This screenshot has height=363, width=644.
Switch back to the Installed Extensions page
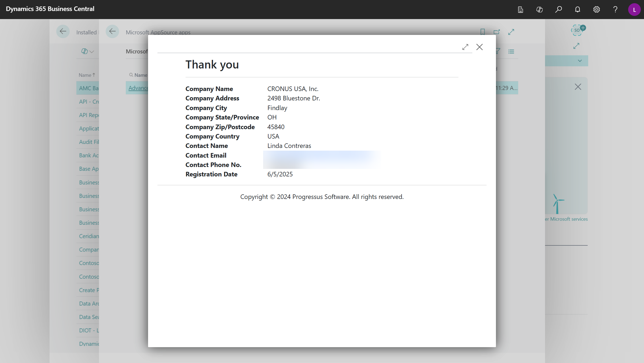point(63,31)
